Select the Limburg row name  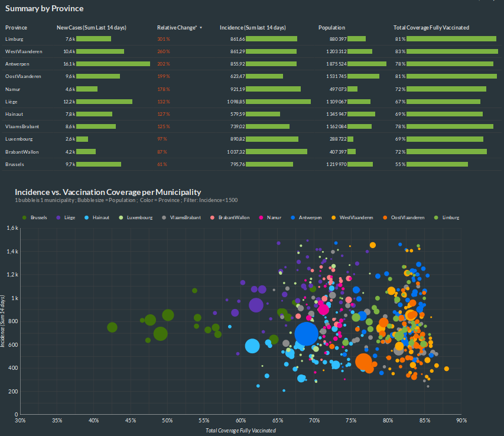point(14,39)
